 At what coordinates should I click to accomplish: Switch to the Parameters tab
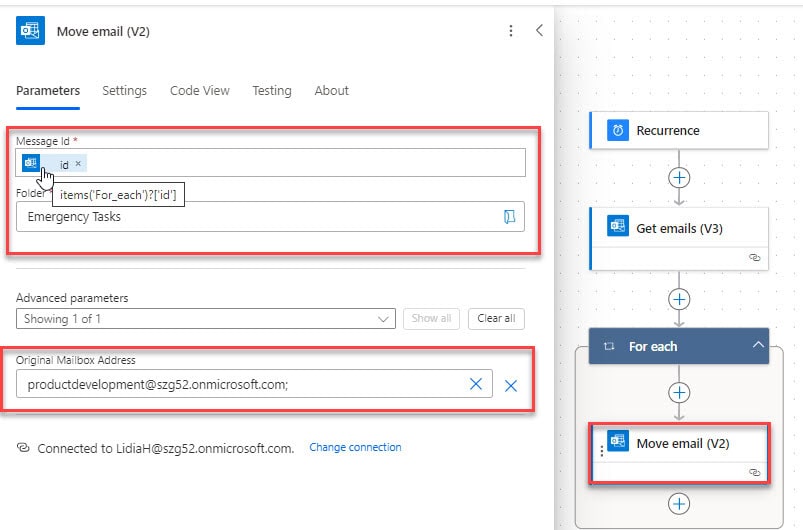48,91
